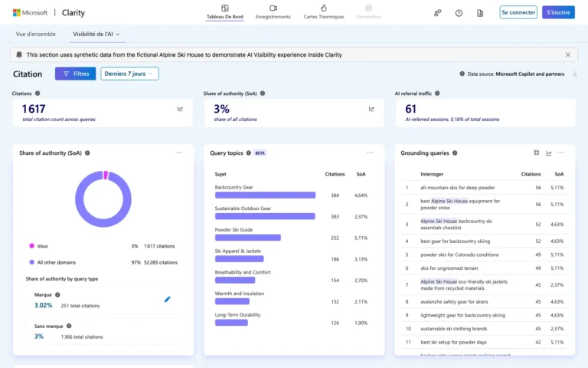Click info icon beside Query topics title

[249, 153]
